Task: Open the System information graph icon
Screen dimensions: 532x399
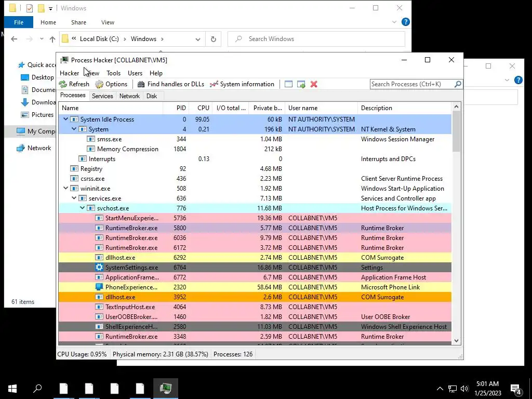Action: tap(214, 84)
